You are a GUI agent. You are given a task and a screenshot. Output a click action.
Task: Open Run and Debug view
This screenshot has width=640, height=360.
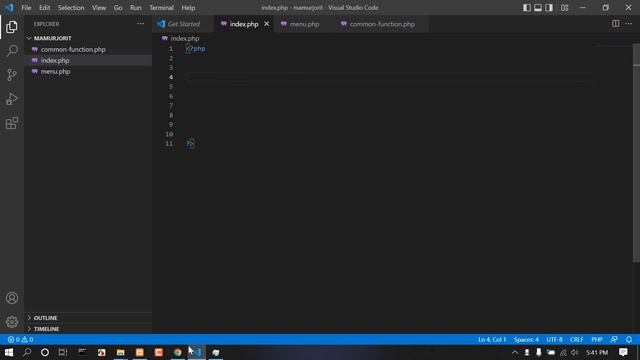point(12,99)
